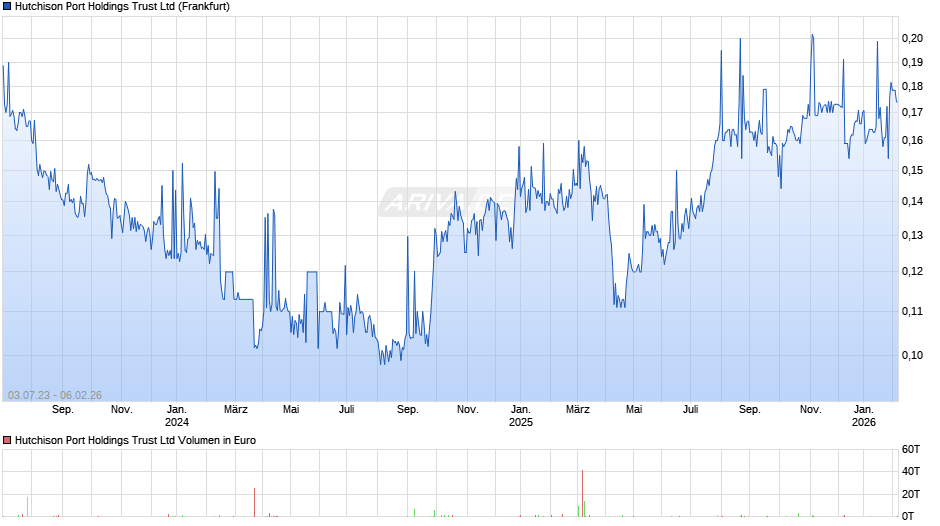Click the 'Juli' label in 2024
Screen dimensions: 940x526
point(347,410)
